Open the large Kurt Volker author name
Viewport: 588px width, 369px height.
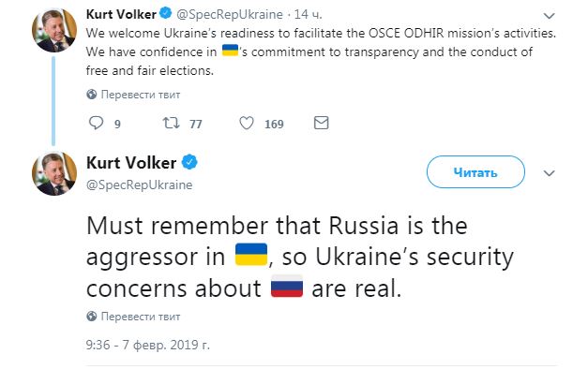[131, 163]
